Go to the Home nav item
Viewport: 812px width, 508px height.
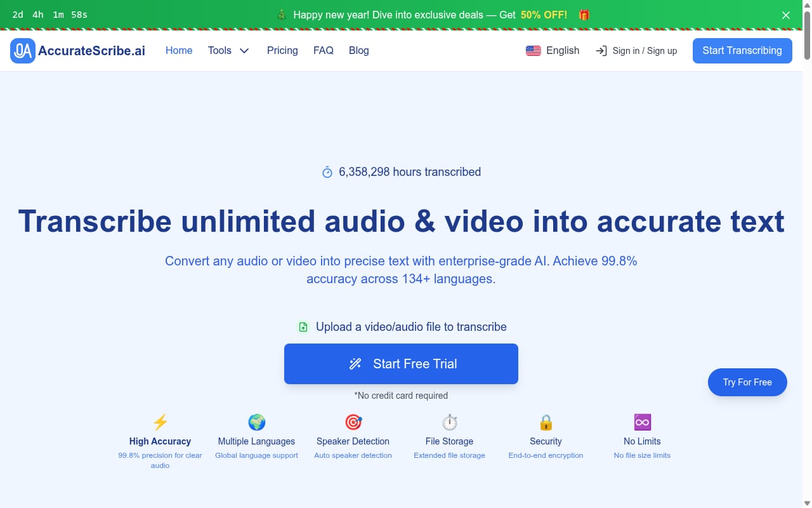[x=179, y=51]
